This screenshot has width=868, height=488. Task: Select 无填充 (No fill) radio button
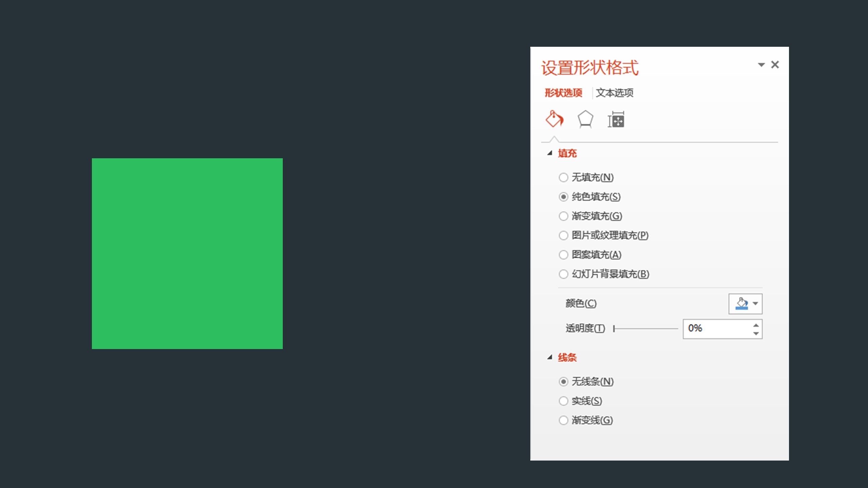click(564, 178)
